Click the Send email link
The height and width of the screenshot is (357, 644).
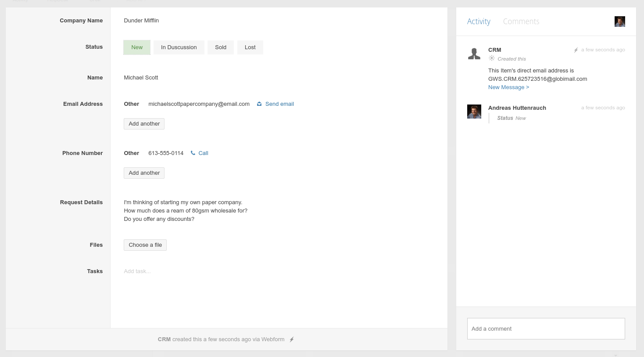[x=279, y=104]
